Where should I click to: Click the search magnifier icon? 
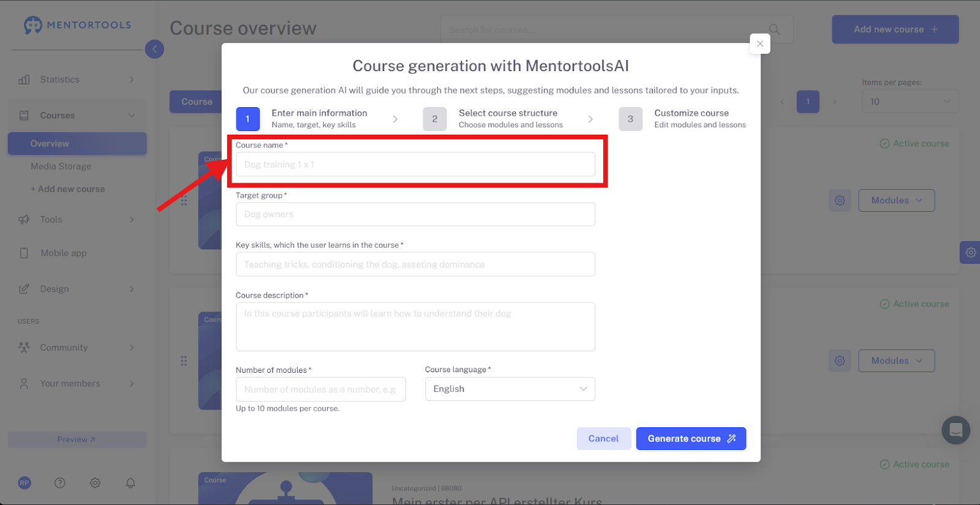tap(774, 29)
